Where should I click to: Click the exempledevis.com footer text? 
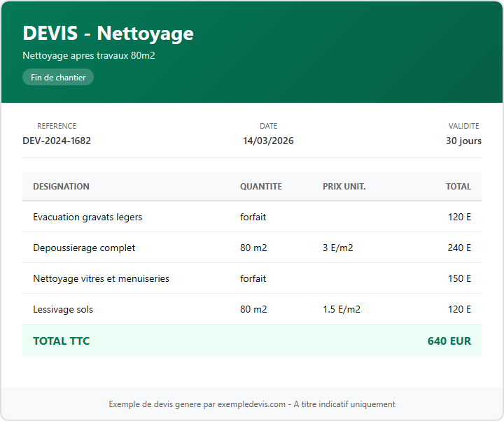click(252, 404)
